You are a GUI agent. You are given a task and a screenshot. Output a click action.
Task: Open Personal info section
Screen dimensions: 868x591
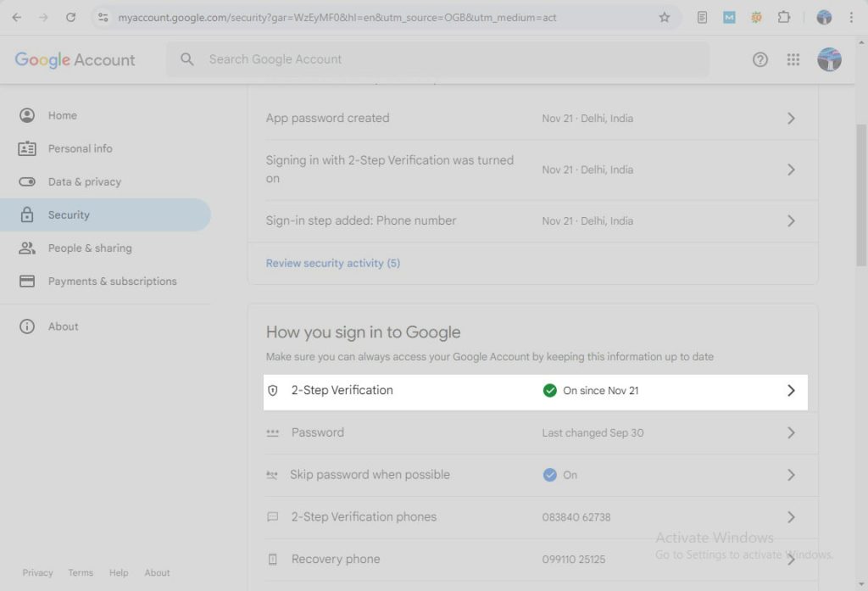(x=105, y=148)
